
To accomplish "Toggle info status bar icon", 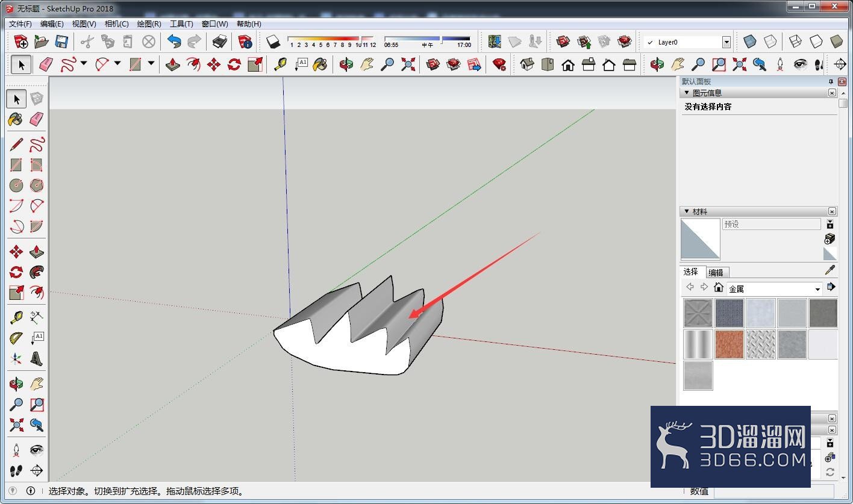I will (x=31, y=491).
